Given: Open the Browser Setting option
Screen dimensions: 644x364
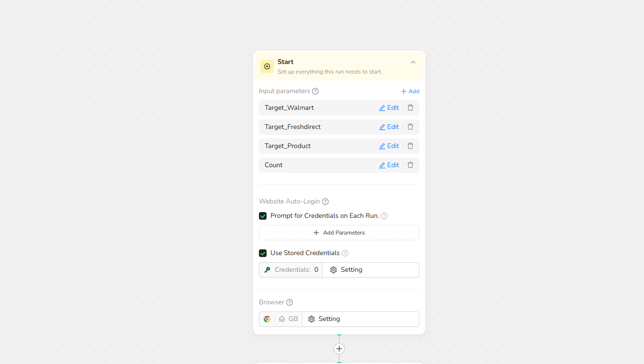Looking at the screenshot, I should [324, 319].
